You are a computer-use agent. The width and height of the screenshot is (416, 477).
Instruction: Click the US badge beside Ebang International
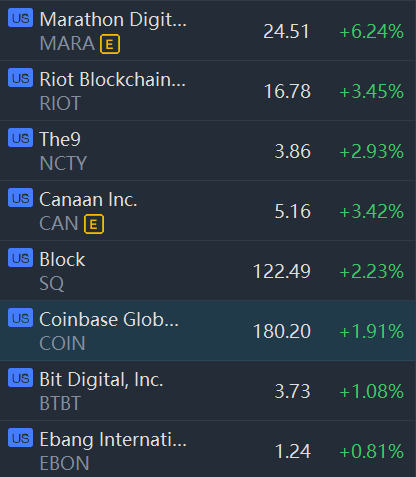21,438
